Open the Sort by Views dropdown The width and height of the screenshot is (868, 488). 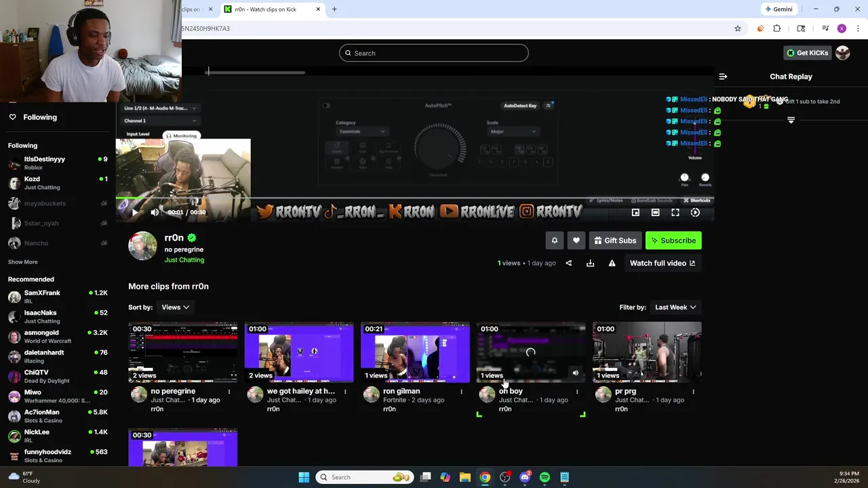(175, 307)
